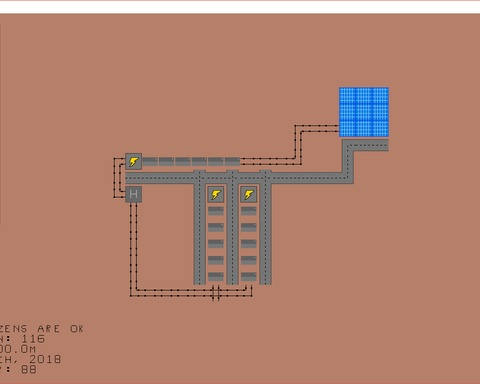Click the lightning icon heading the right housing column
480x384 pixels.
pos(249,194)
